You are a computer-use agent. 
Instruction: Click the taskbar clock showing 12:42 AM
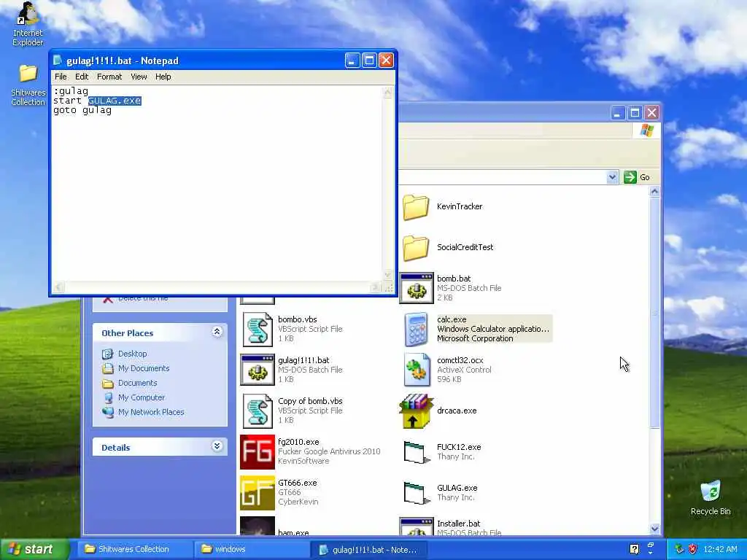point(720,550)
